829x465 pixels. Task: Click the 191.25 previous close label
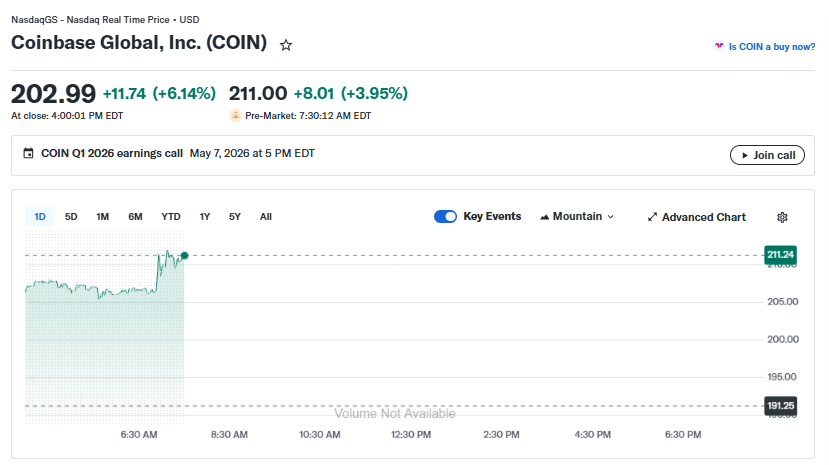[x=780, y=406]
